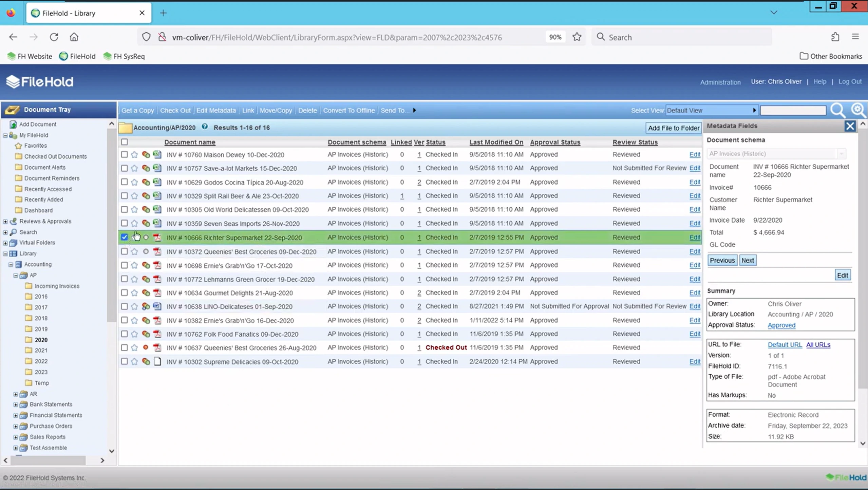
Task: Click PDF icon for INV # 10372 Queenies'
Action: pos(157,251)
